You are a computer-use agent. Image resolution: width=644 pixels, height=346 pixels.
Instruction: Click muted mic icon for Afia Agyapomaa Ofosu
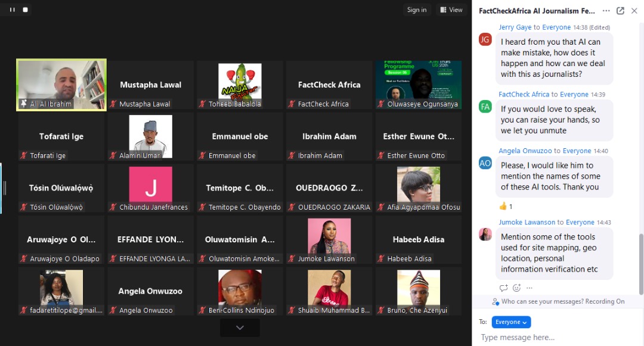381,207
